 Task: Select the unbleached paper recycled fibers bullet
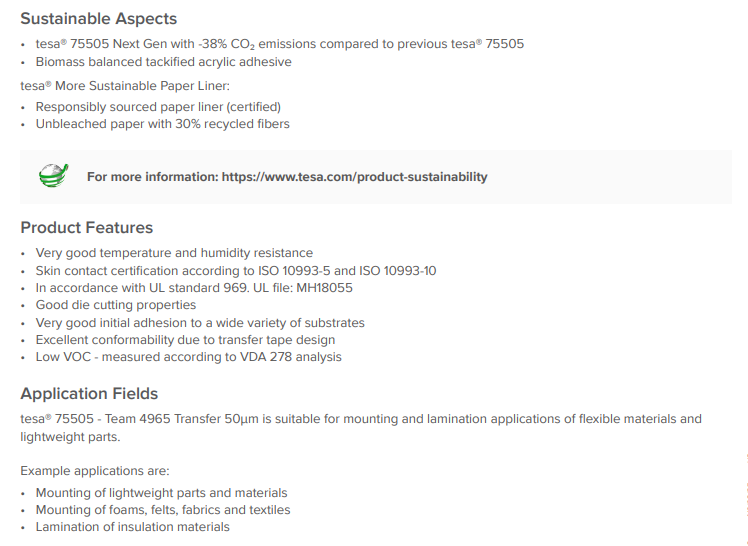(x=162, y=124)
